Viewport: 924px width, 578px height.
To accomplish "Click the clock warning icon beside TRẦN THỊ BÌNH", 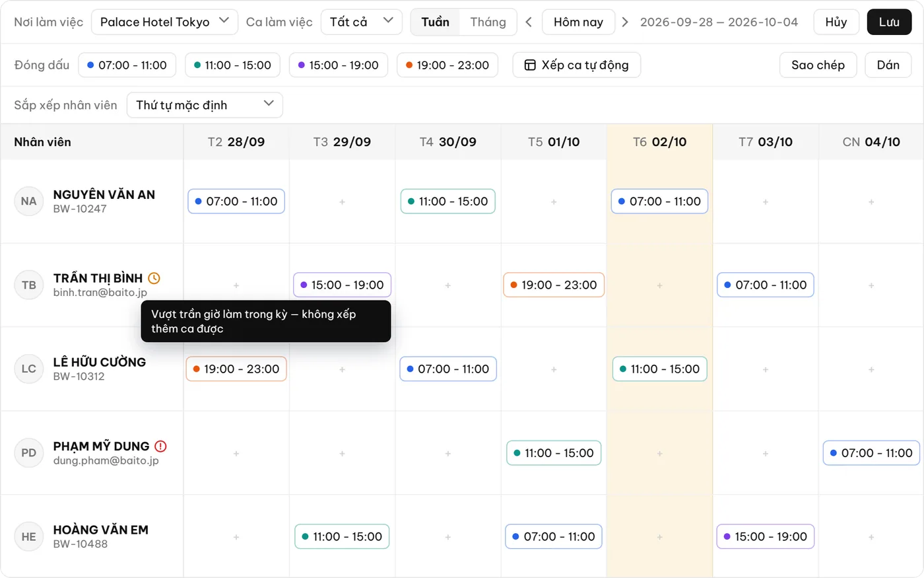I will click(x=154, y=278).
